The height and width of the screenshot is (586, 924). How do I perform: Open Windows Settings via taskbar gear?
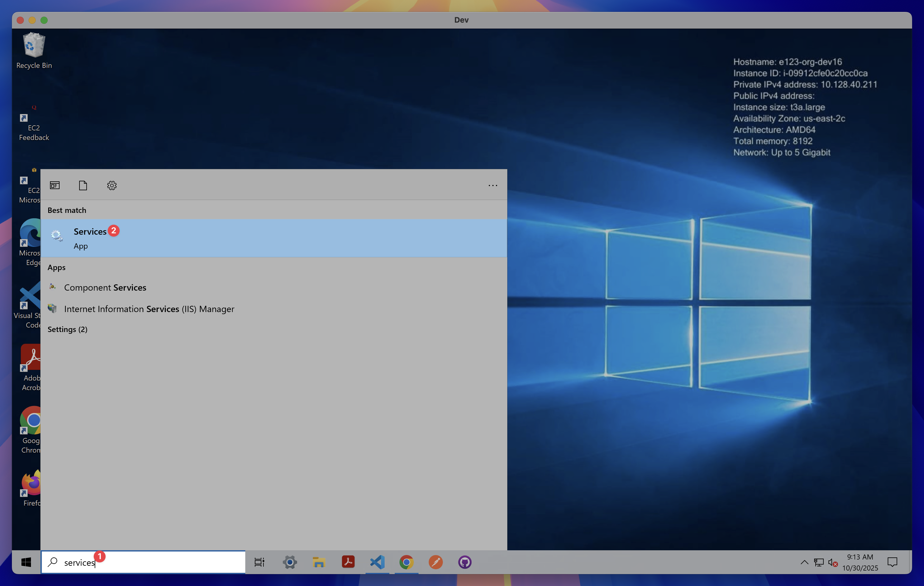[290, 562]
